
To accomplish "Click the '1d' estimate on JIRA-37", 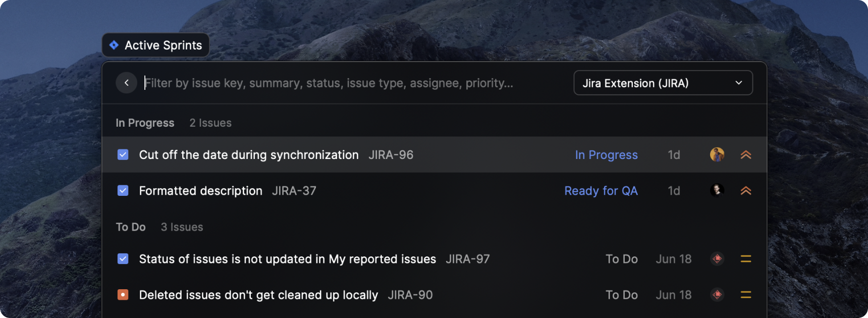I will (674, 190).
